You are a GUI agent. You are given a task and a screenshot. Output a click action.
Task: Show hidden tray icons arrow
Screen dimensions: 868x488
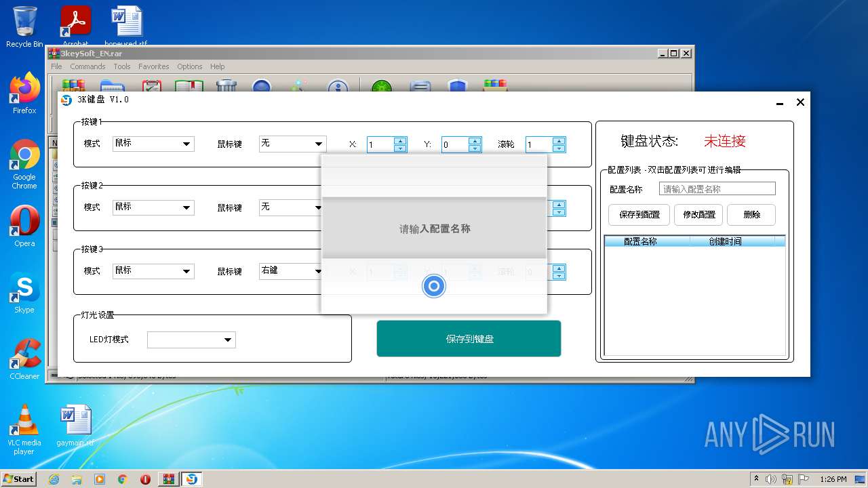756,479
